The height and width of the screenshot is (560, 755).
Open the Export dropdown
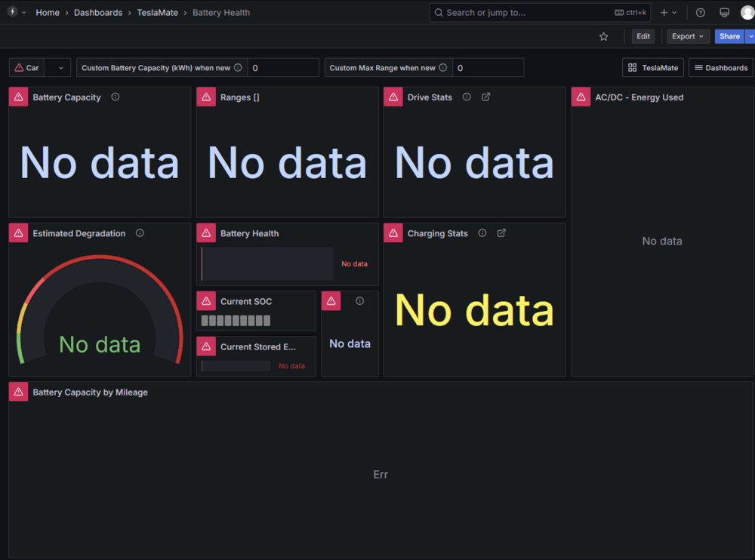[x=688, y=36]
